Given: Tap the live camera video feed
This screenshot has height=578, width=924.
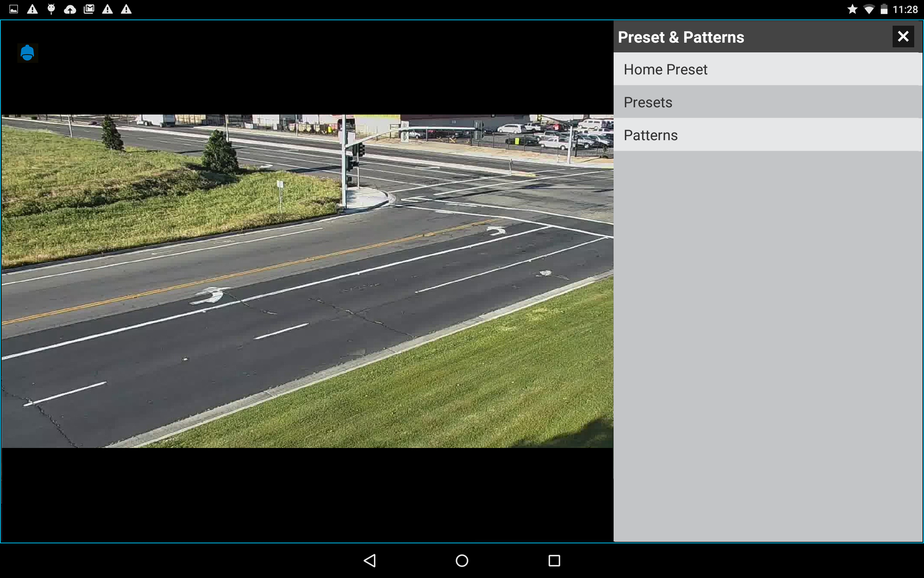Looking at the screenshot, I should point(308,281).
